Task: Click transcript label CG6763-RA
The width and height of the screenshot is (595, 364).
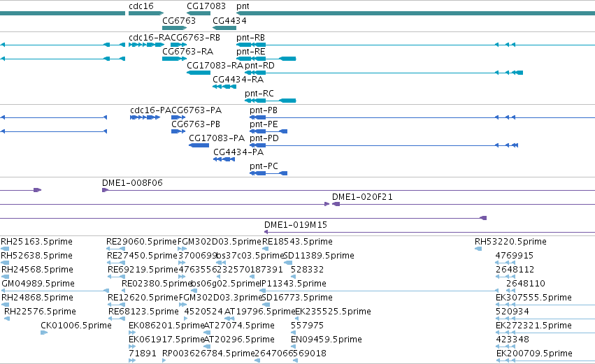Action: click(x=188, y=52)
